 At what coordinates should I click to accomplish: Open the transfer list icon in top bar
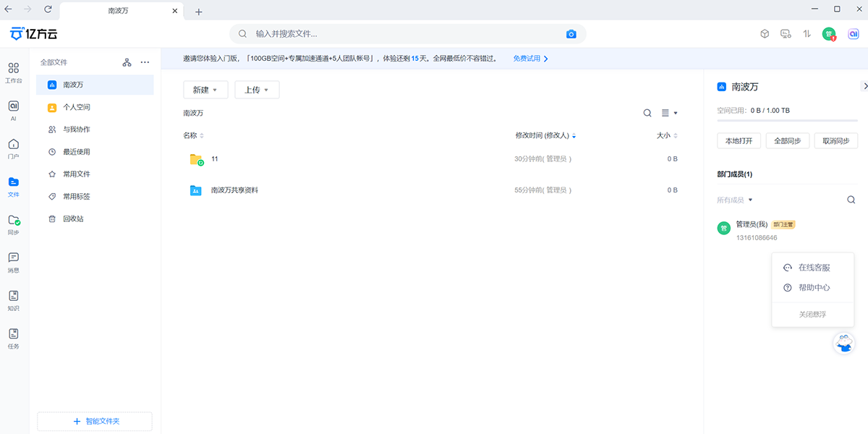(806, 33)
